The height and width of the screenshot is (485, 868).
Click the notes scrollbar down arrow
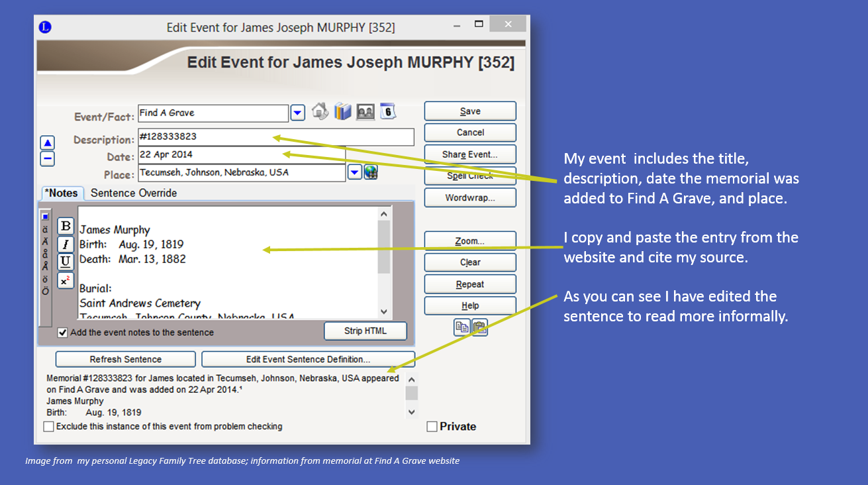pyautogui.click(x=384, y=311)
